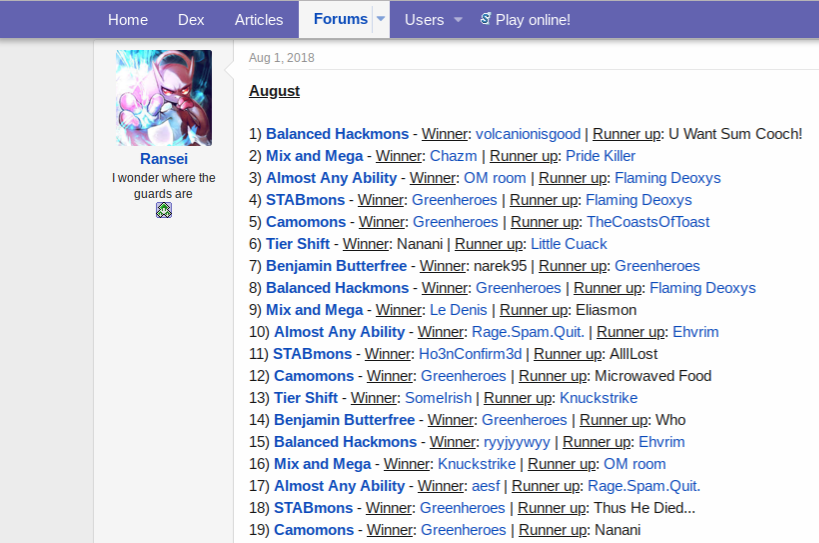Image resolution: width=819 pixels, height=543 pixels.
Task: Click Rage.Spam.Quit. runner up link in entry 17
Action: 644,486
